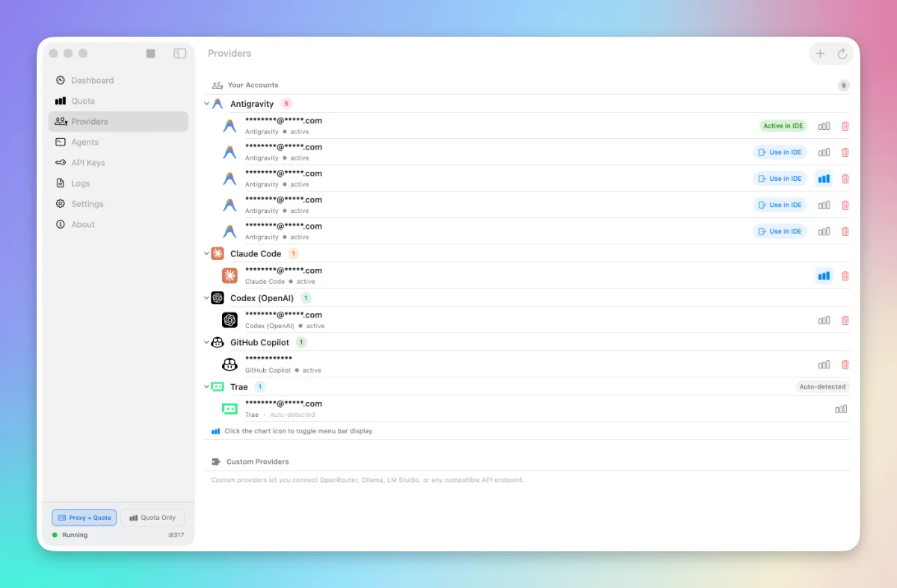
Task: Open API Keys from the sidebar
Action: tap(118, 163)
